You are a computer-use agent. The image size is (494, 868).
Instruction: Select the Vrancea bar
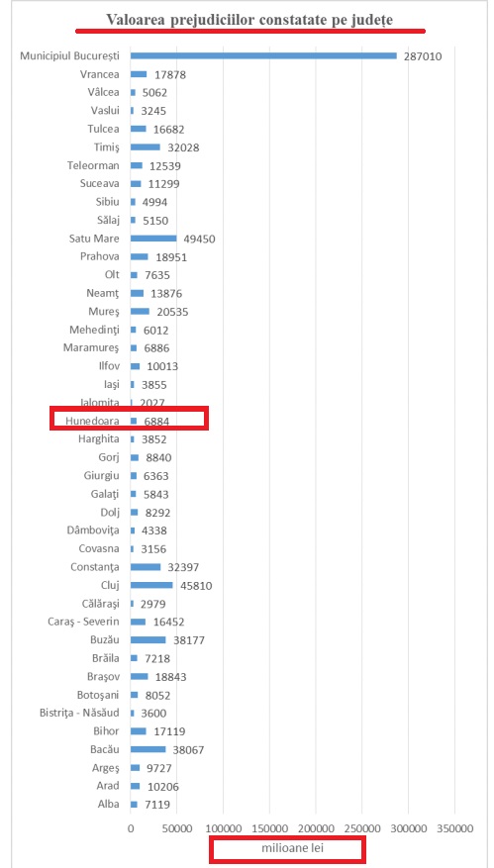tap(139, 74)
